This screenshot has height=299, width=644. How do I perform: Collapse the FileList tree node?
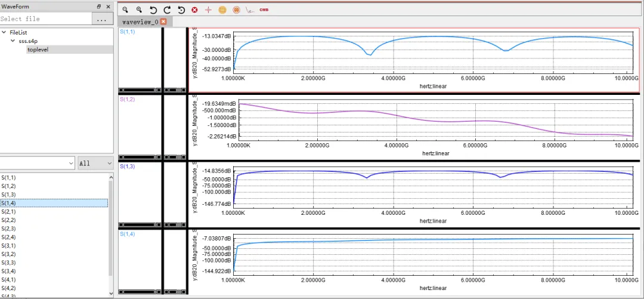[4, 32]
